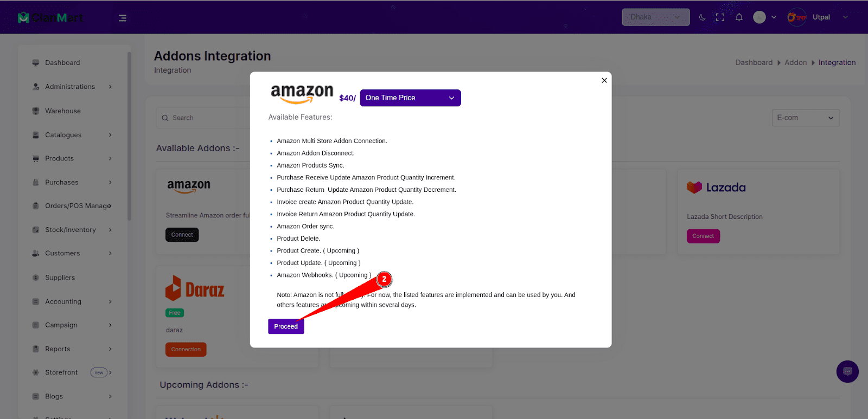Toggle dark mode moon icon

point(702,17)
